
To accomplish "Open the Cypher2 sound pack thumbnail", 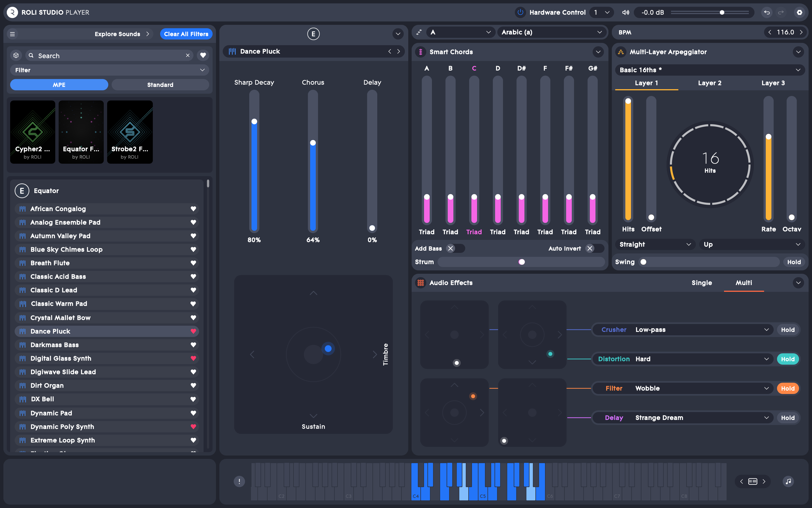I will 32,132.
